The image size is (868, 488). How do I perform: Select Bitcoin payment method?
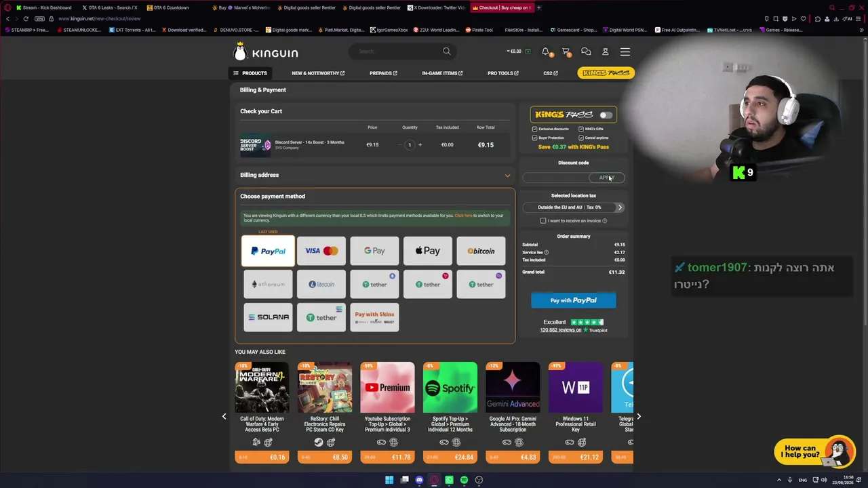point(481,251)
